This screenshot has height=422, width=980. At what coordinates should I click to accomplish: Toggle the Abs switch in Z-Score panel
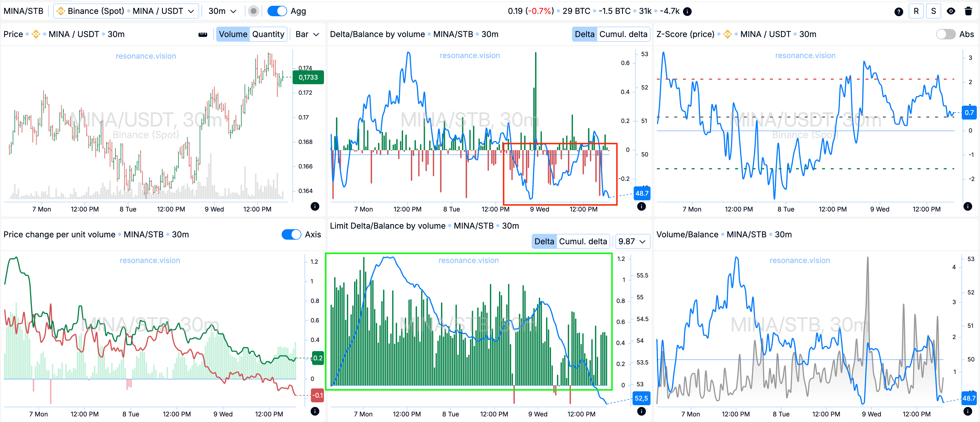point(946,34)
